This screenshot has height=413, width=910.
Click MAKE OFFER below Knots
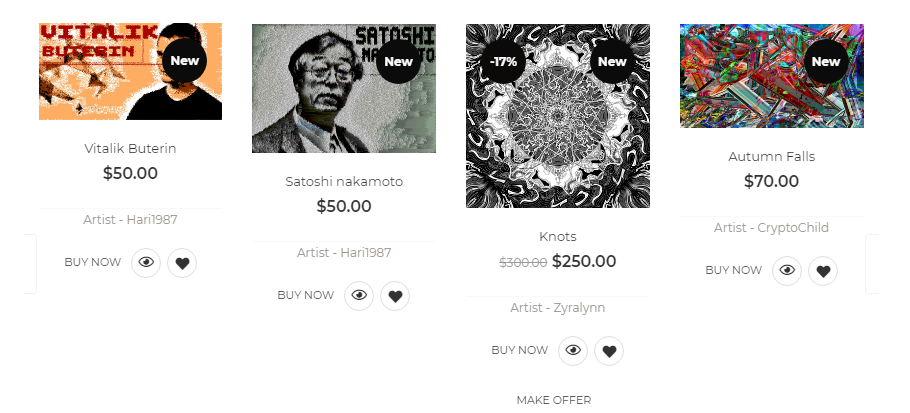[x=554, y=400]
